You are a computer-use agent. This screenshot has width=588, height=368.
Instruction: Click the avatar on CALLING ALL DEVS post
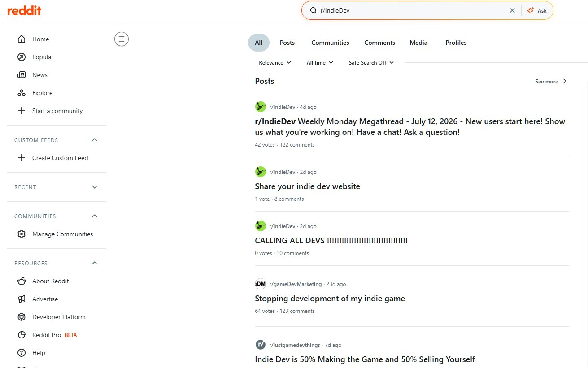click(x=261, y=226)
